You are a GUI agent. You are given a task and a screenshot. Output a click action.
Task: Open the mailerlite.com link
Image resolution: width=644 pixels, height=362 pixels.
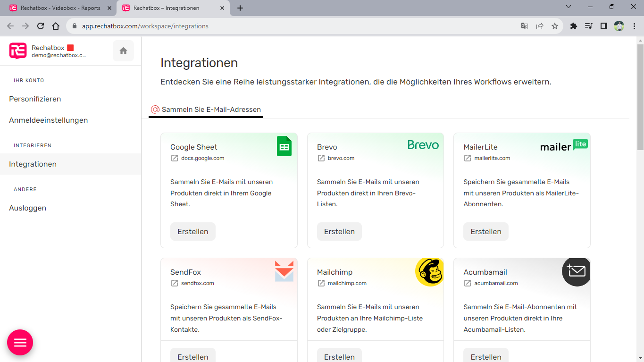coord(492,158)
